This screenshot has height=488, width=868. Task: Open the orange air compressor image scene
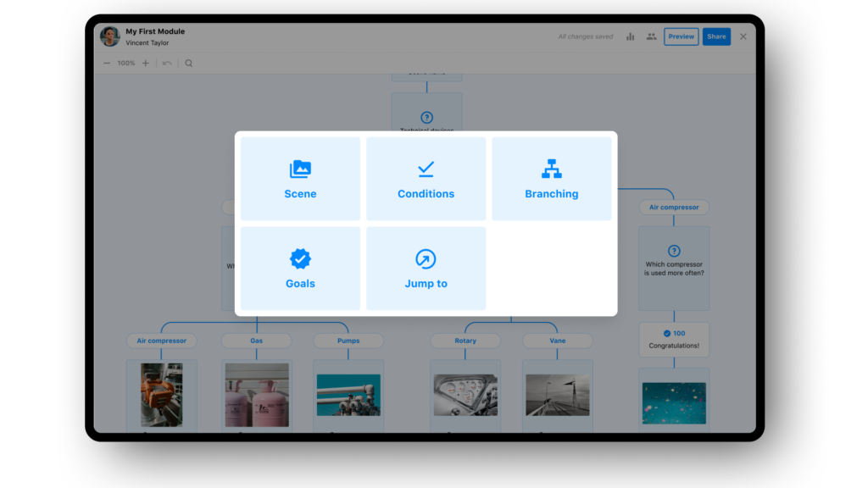tap(162, 395)
